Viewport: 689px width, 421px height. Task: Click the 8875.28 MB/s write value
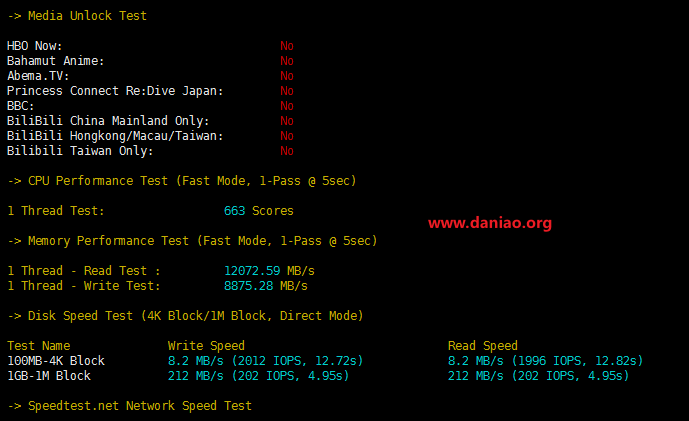(x=265, y=286)
